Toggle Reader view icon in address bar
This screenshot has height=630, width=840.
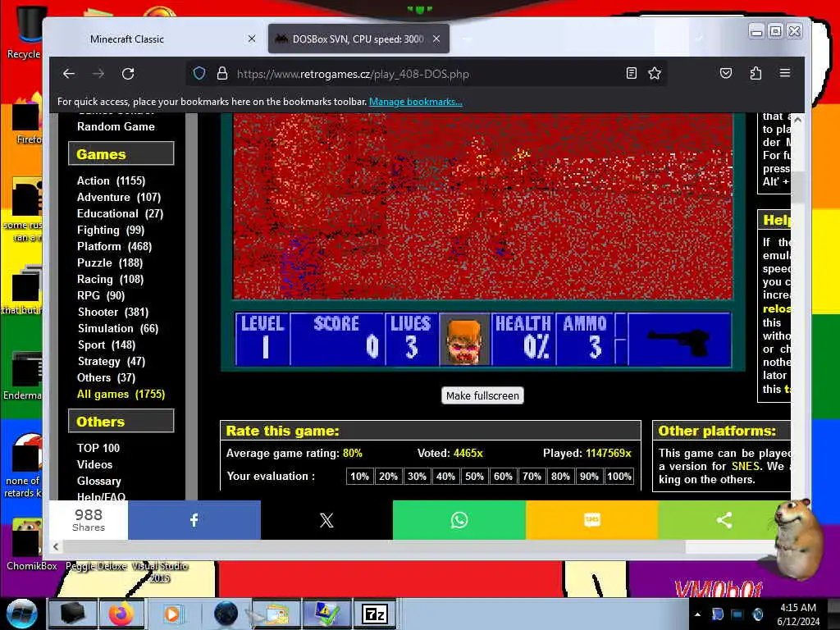pos(632,73)
